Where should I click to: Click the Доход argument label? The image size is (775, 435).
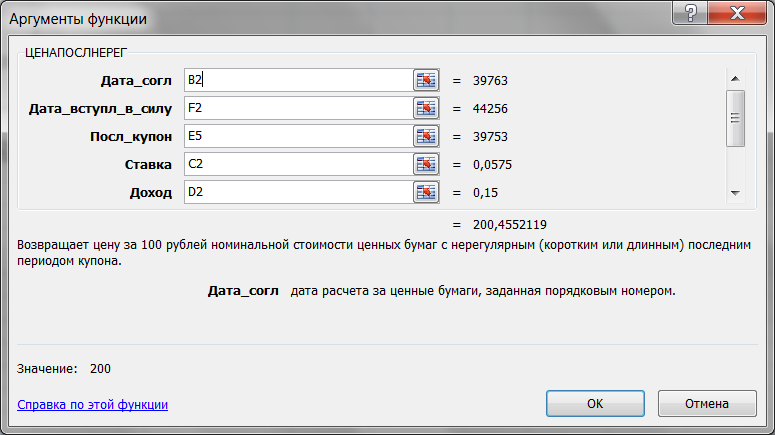(x=151, y=193)
